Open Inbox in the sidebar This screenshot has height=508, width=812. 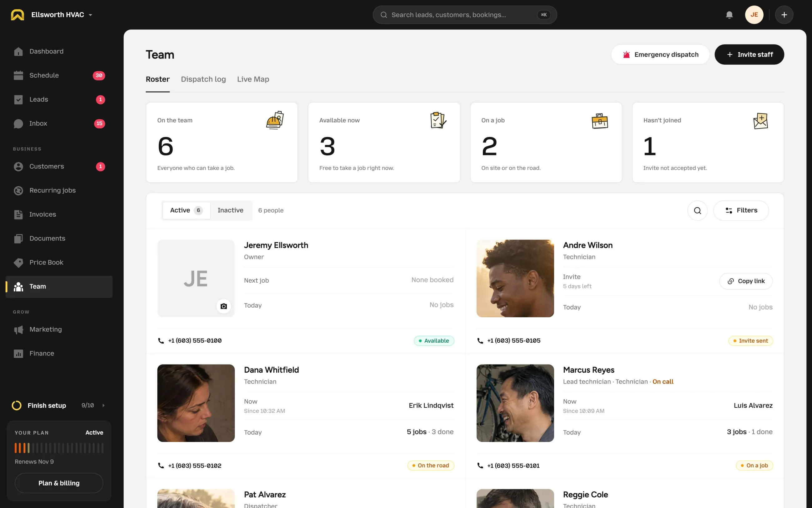pos(59,124)
